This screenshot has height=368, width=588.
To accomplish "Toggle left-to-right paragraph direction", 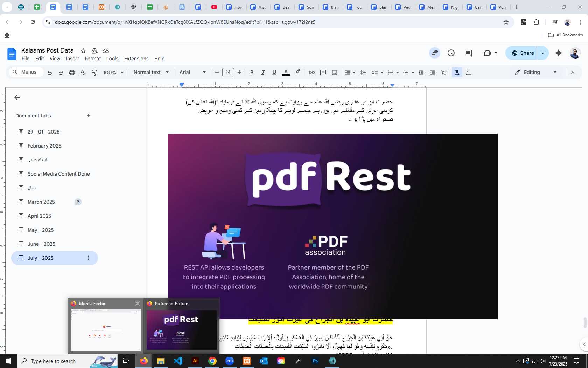I will tap(457, 73).
